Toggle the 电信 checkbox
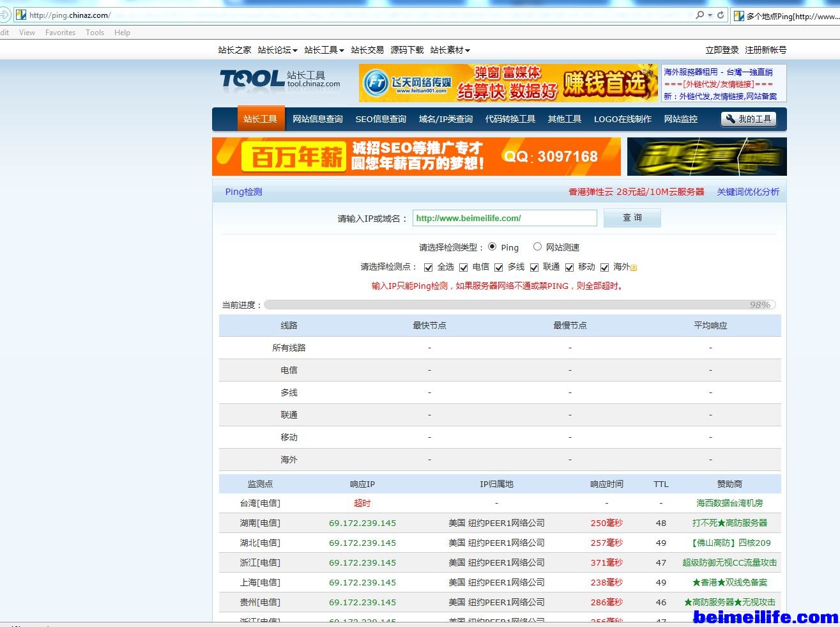 [x=463, y=267]
